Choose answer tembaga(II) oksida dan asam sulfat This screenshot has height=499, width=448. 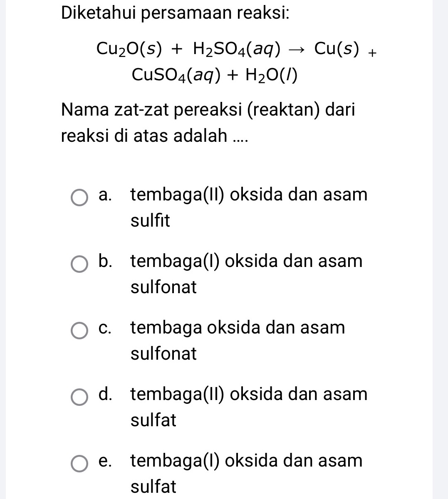(x=248, y=394)
